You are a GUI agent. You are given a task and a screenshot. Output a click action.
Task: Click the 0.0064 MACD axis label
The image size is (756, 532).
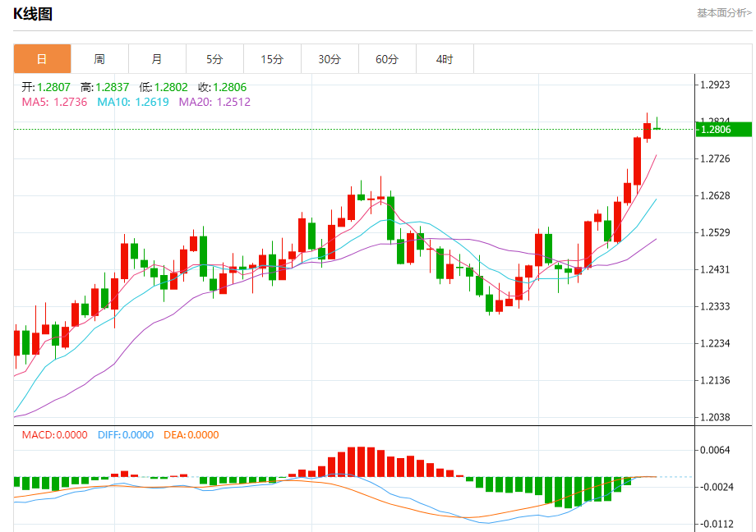715,450
